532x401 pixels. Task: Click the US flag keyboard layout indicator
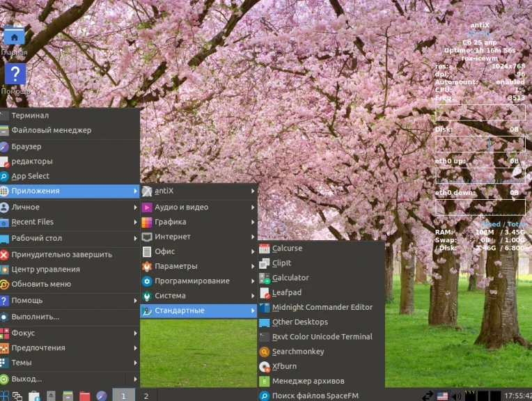pyautogui.click(x=442, y=396)
